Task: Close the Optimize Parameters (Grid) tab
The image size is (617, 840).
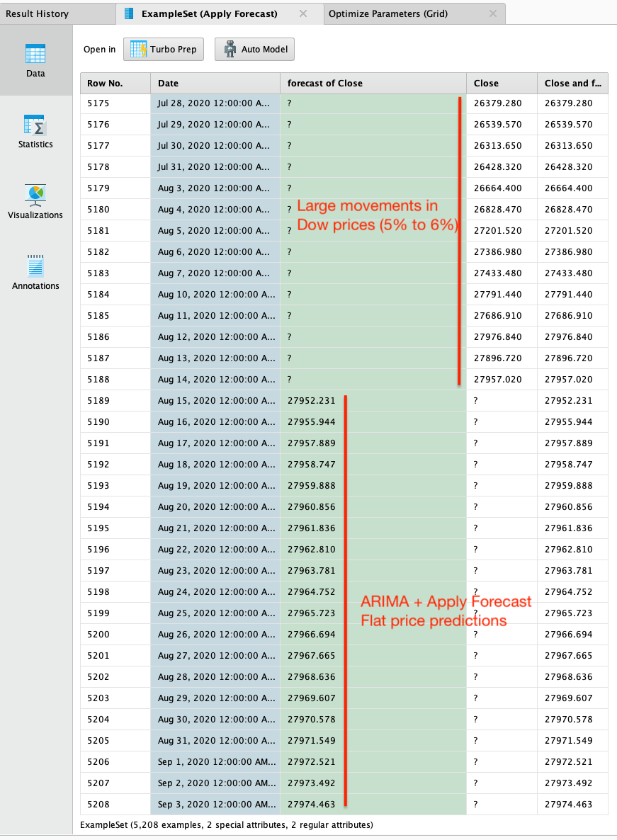Action: (493, 14)
